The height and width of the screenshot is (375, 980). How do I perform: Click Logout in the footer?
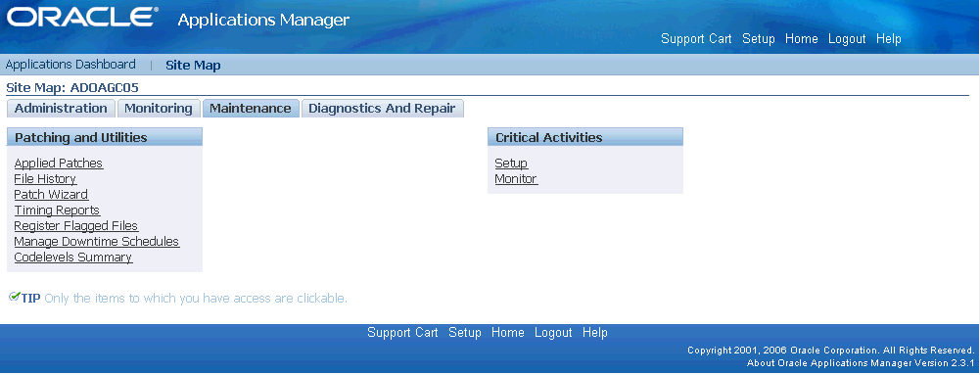point(553,333)
